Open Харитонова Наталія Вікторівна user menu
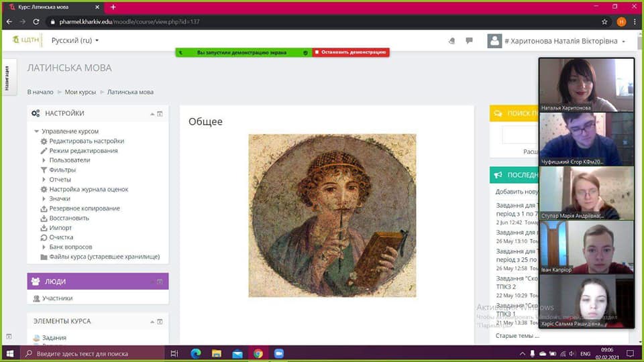The height and width of the screenshot is (362, 644). 565,41
